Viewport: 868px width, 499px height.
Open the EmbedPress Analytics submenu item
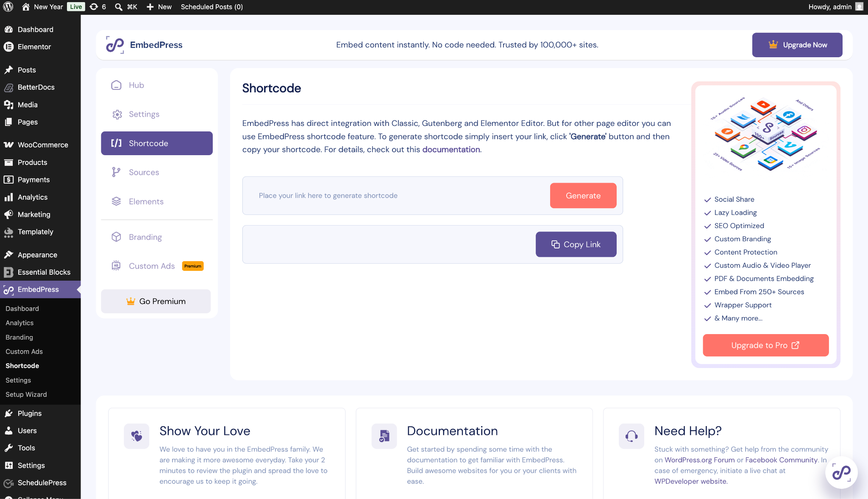point(19,323)
